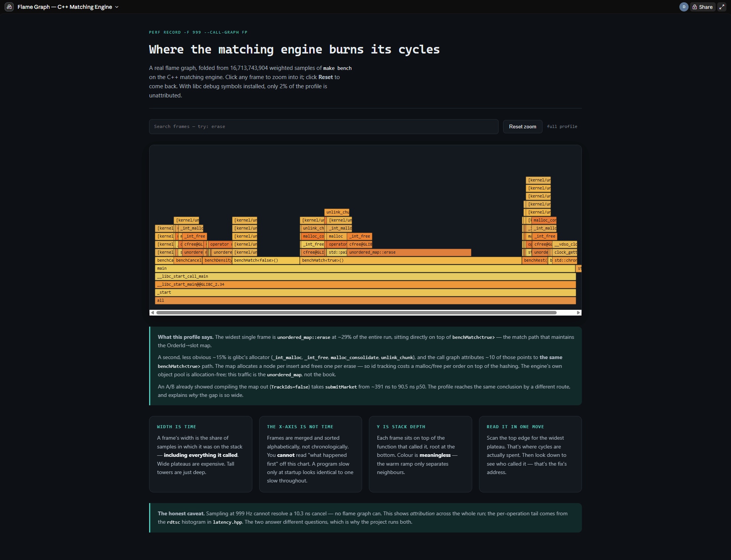Select the __libc_start_call_main frame
The width and height of the screenshot is (731, 560).
365,277
